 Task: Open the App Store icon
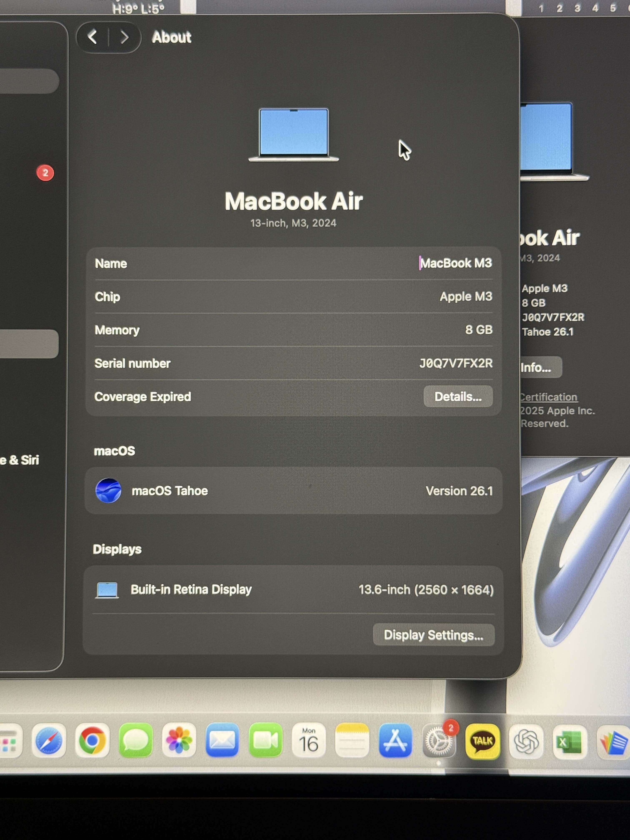(x=395, y=741)
